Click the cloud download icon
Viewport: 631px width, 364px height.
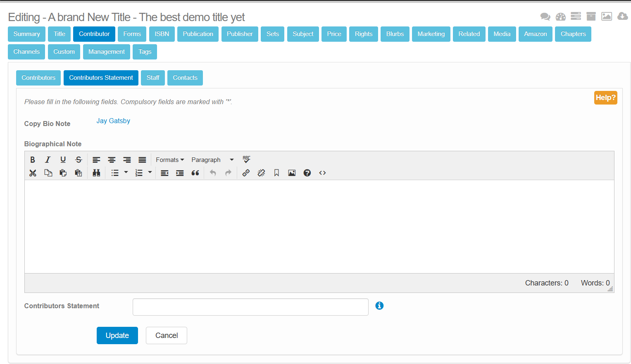[622, 16]
